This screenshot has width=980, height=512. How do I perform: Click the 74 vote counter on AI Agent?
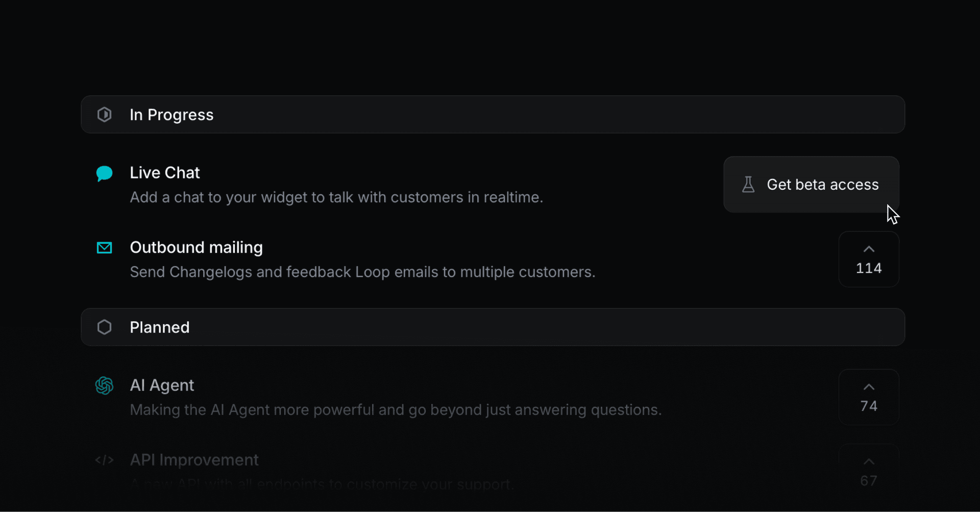tap(868, 406)
